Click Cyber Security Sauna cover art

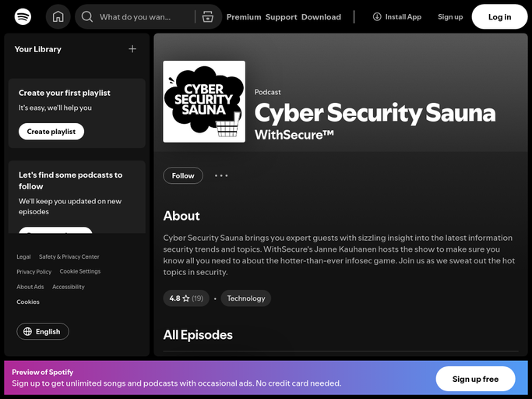click(x=204, y=101)
